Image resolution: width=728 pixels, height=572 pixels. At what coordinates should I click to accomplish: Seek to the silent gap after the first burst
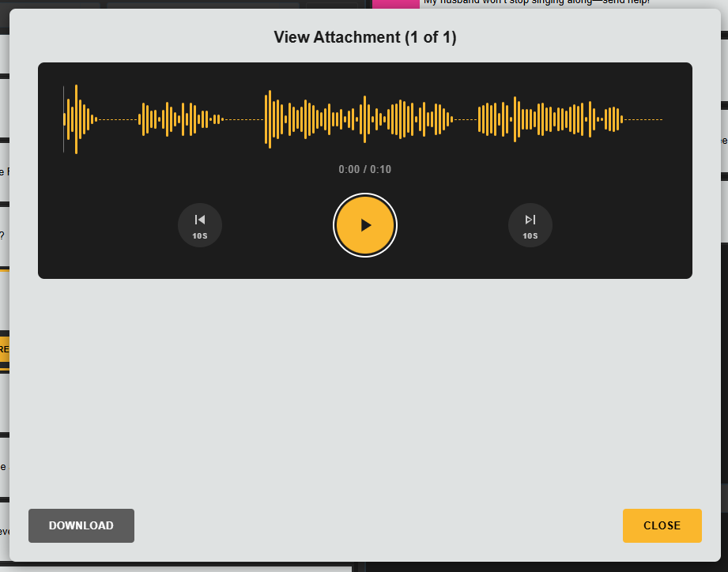[x=117, y=119]
